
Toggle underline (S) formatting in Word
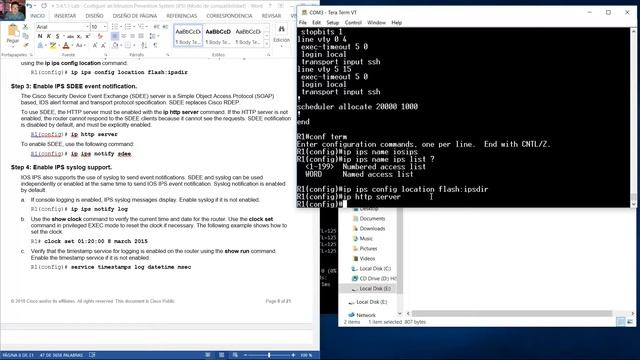[57, 36]
